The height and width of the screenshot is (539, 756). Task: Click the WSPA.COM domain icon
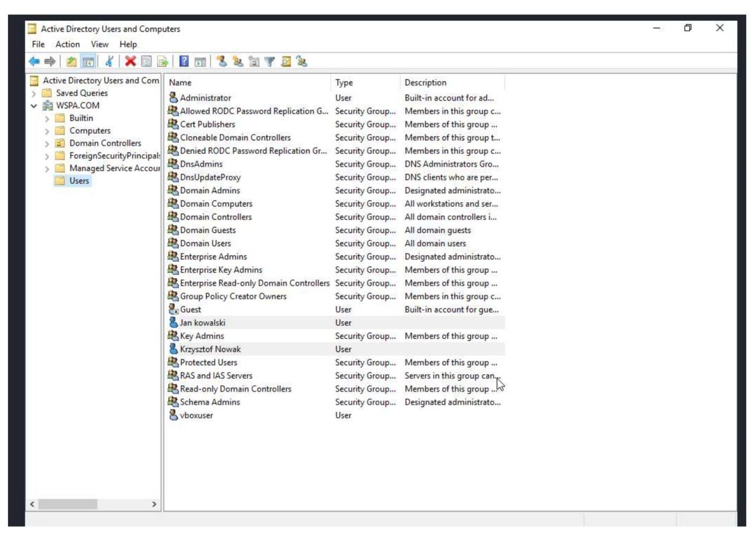click(x=48, y=105)
